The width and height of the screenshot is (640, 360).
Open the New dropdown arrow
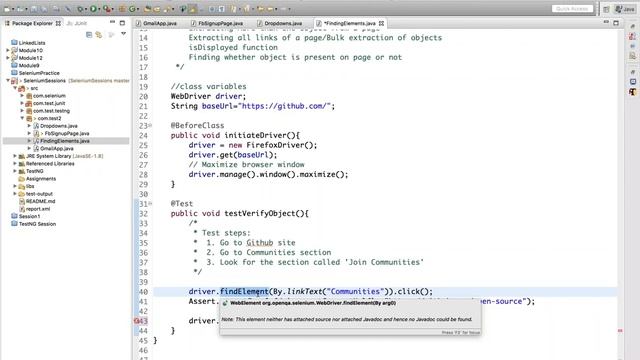[13, 9]
